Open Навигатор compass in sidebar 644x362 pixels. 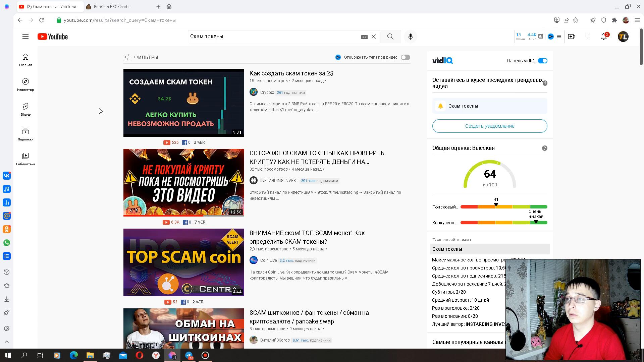25,84
